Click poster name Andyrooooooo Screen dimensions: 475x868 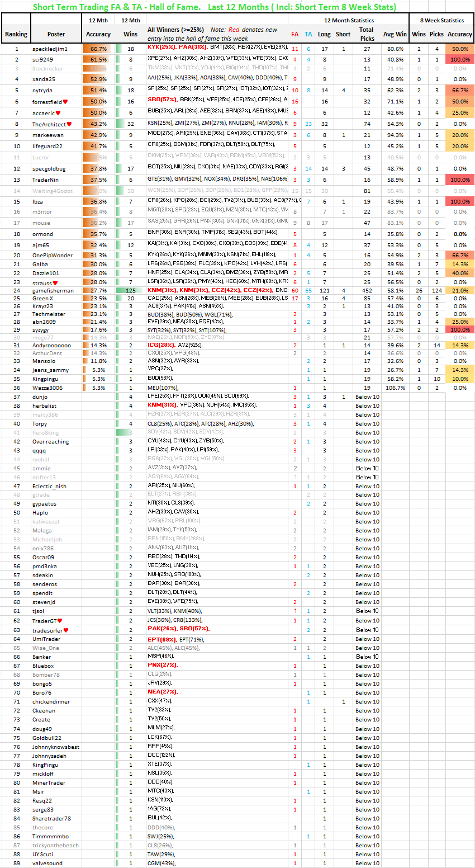[51, 346]
